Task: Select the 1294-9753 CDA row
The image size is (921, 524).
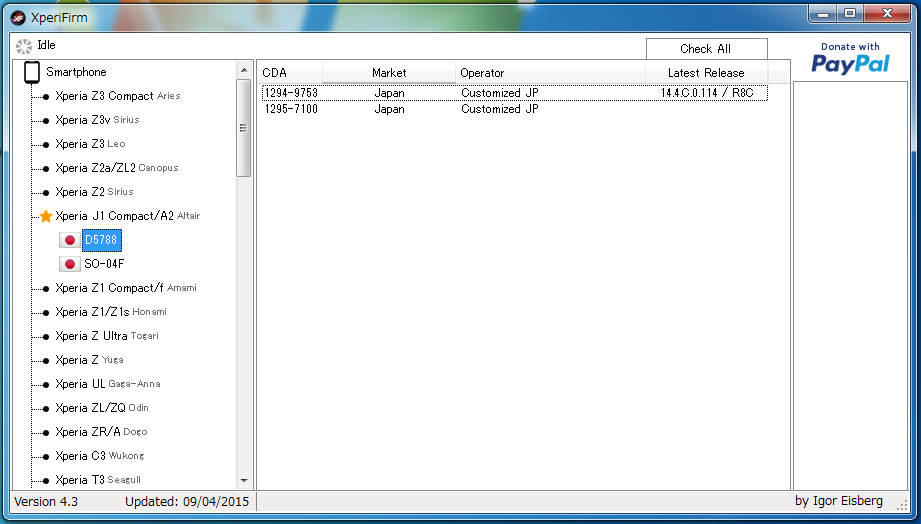Action: (x=515, y=93)
